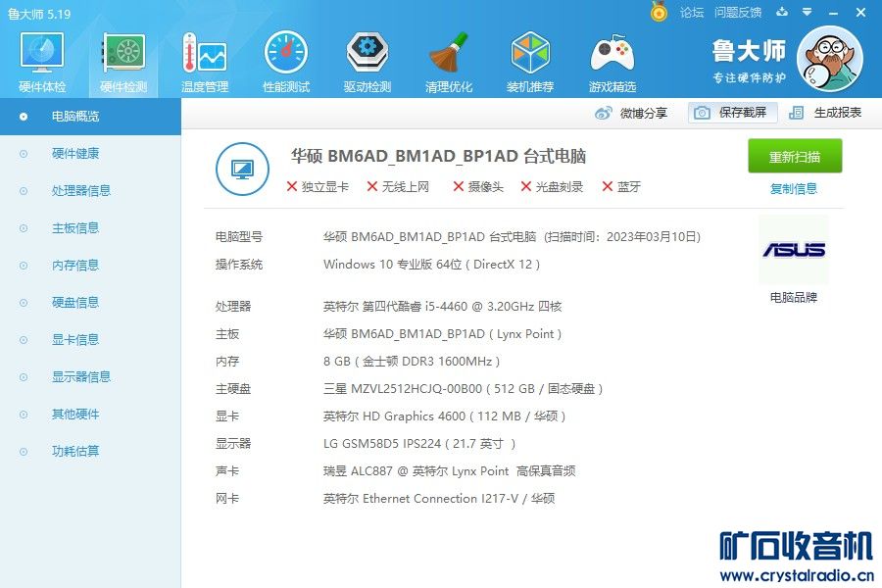Click the 论坛 forum link
This screenshot has height=588, width=882.
691,13
